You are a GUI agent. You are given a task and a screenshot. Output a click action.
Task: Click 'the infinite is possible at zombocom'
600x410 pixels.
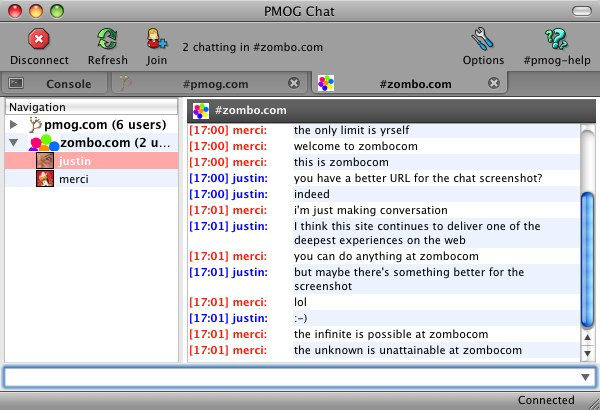391,334
